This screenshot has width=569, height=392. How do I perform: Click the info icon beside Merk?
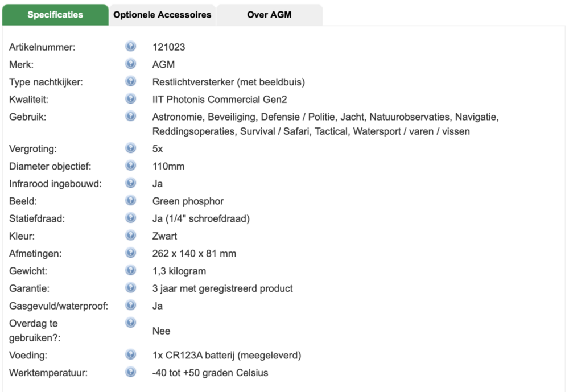tap(131, 64)
